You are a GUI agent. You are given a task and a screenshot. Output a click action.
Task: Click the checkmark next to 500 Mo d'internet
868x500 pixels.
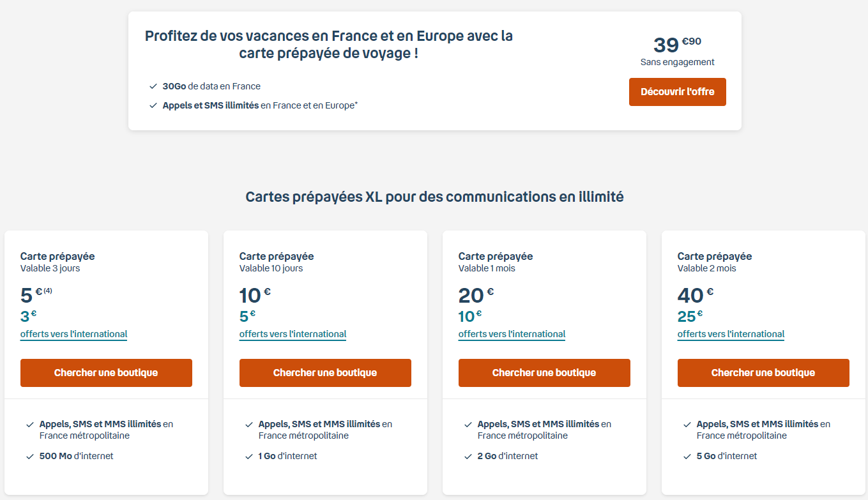coord(30,456)
